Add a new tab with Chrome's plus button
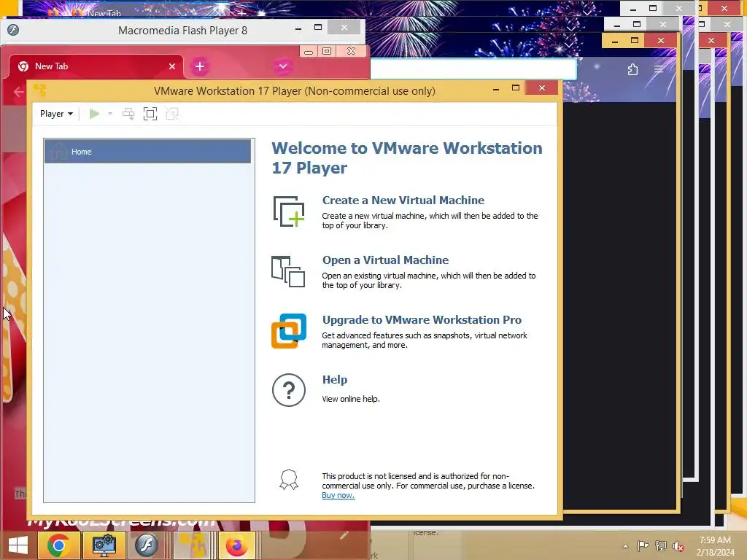Screen dimensions: 747x560 200,66
